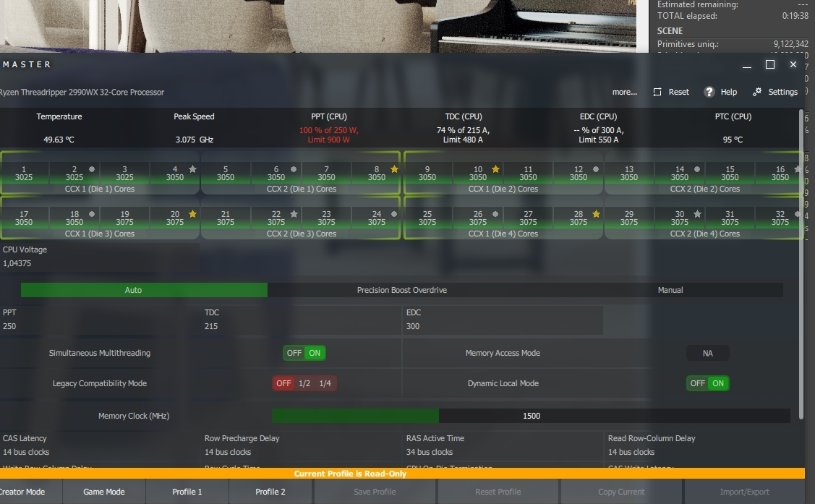This screenshot has width=815, height=504.
Task: Turn Dynamic Local Mode OFF
Action: pyautogui.click(x=697, y=383)
